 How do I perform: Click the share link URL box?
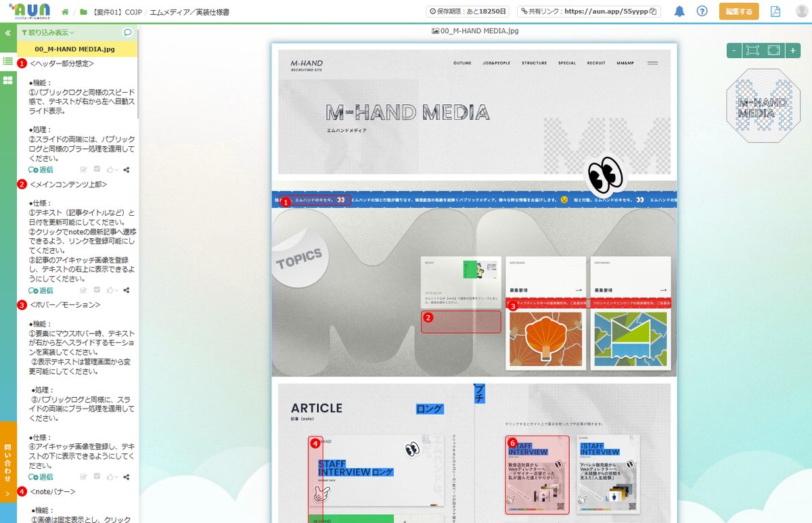pyautogui.click(x=589, y=12)
